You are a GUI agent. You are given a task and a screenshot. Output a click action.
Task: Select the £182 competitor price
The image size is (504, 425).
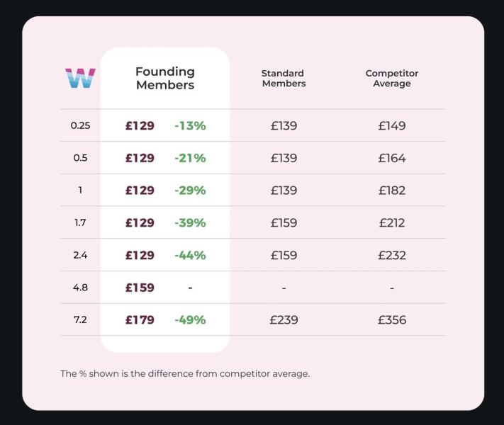[392, 191]
